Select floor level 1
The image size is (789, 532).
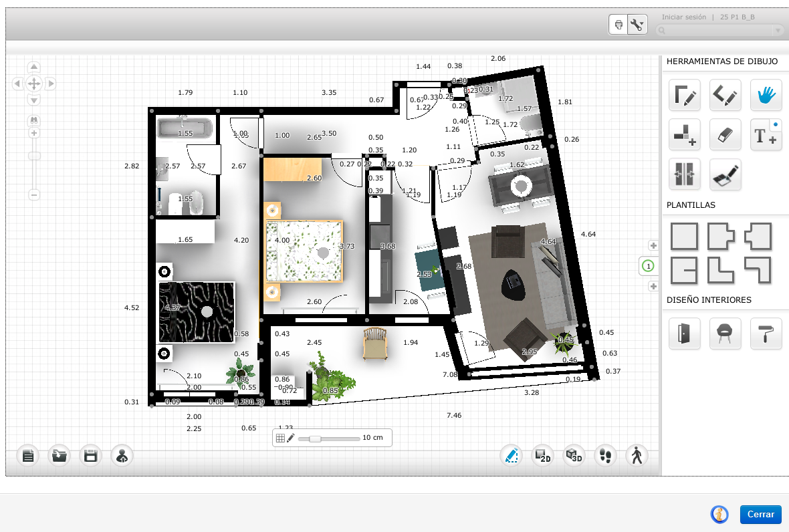(649, 266)
